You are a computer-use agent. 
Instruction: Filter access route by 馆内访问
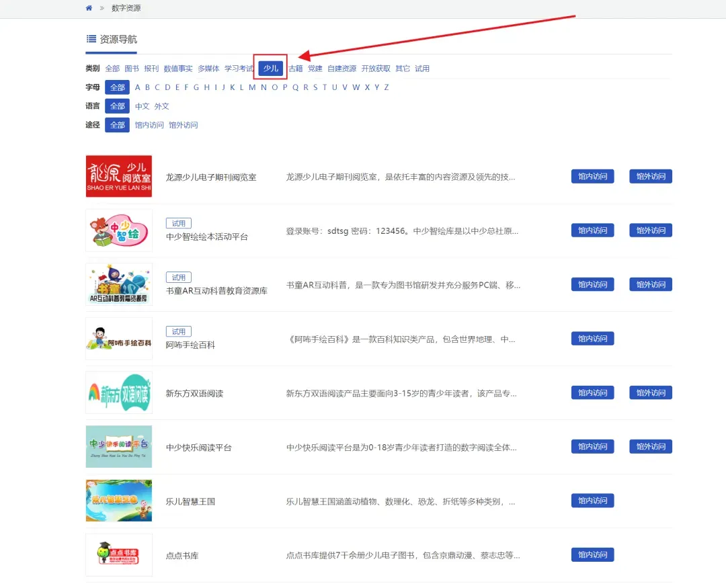coord(149,125)
